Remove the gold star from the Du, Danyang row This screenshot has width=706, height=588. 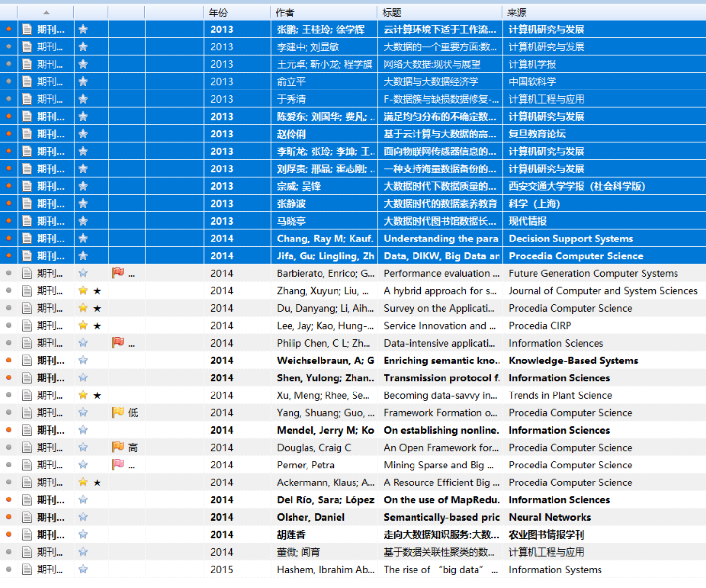click(83, 308)
